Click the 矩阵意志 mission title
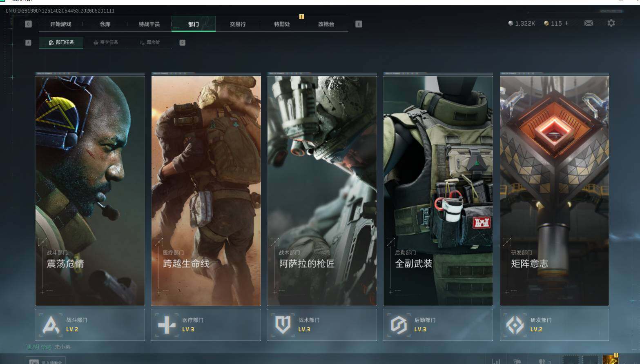This screenshot has height=364, width=640. (x=530, y=264)
